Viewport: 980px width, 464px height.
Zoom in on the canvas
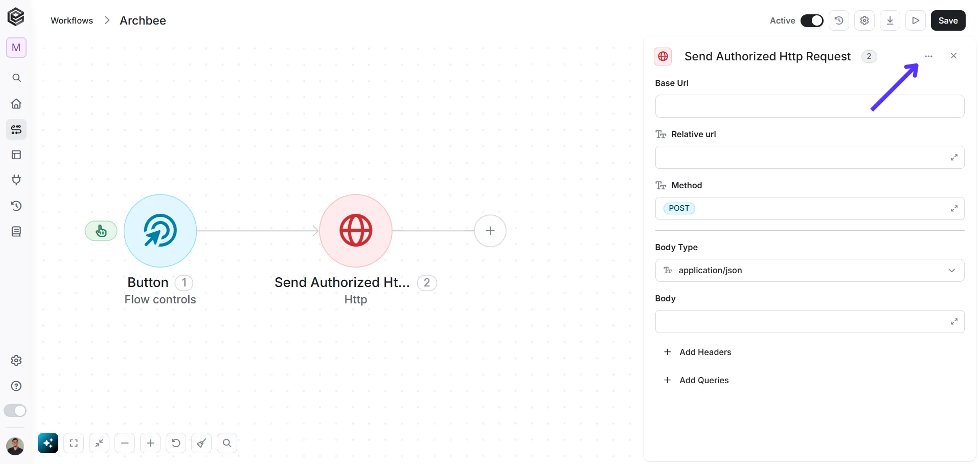[150, 443]
